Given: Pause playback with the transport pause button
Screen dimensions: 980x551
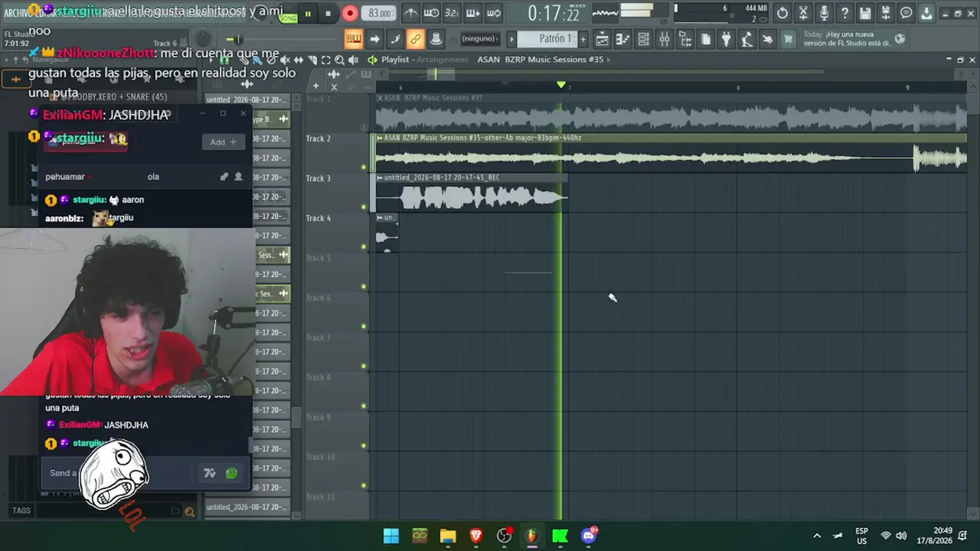Looking at the screenshot, I should (x=308, y=13).
